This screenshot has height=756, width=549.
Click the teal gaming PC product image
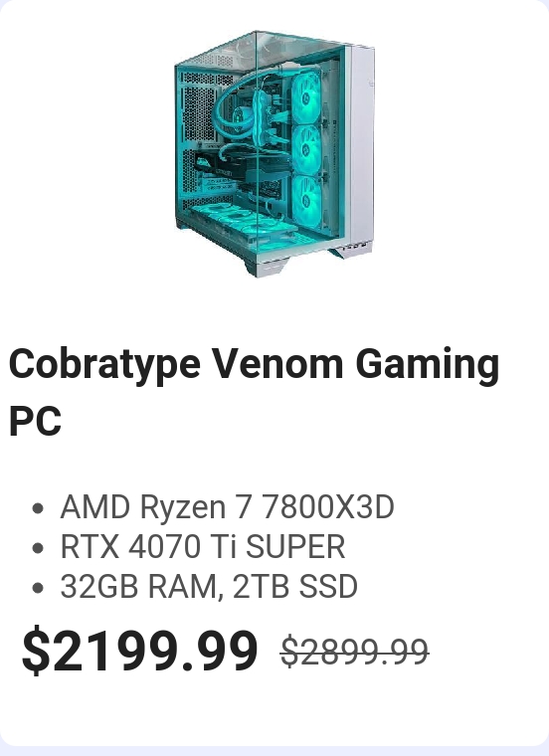pyautogui.click(x=274, y=153)
